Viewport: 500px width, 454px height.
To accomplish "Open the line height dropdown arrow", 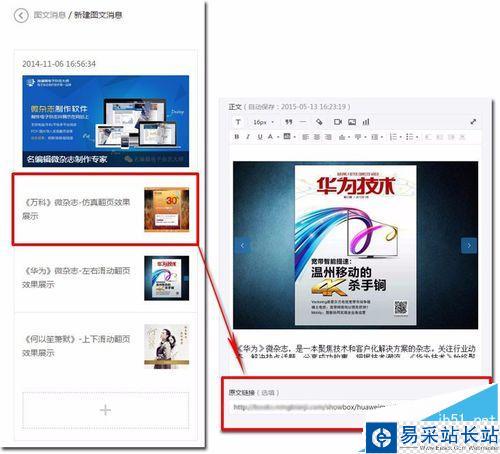I will point(382,137).
